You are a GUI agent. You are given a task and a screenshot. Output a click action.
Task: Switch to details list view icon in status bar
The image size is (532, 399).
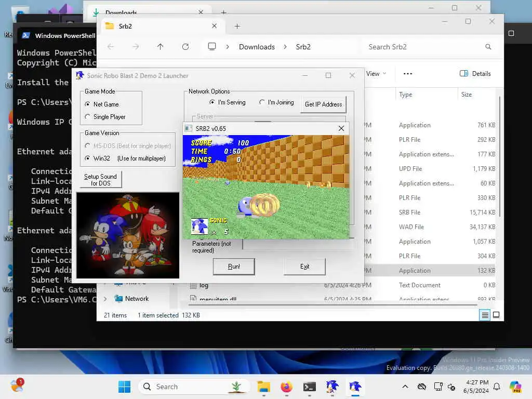tap(485, 315)
